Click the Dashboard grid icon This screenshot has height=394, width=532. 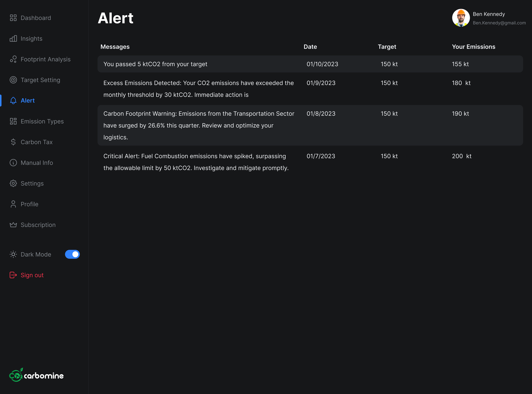click(x=13, y=18)
